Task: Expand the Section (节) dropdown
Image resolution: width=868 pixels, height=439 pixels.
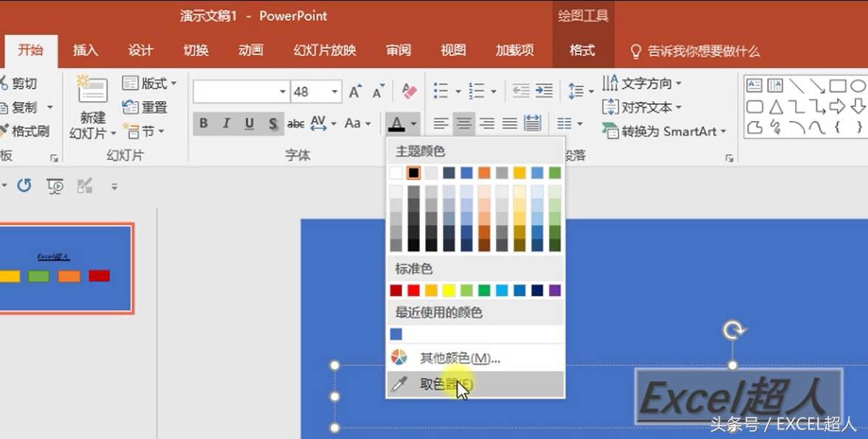Action: pyautogui.click(x=144, y=131)
